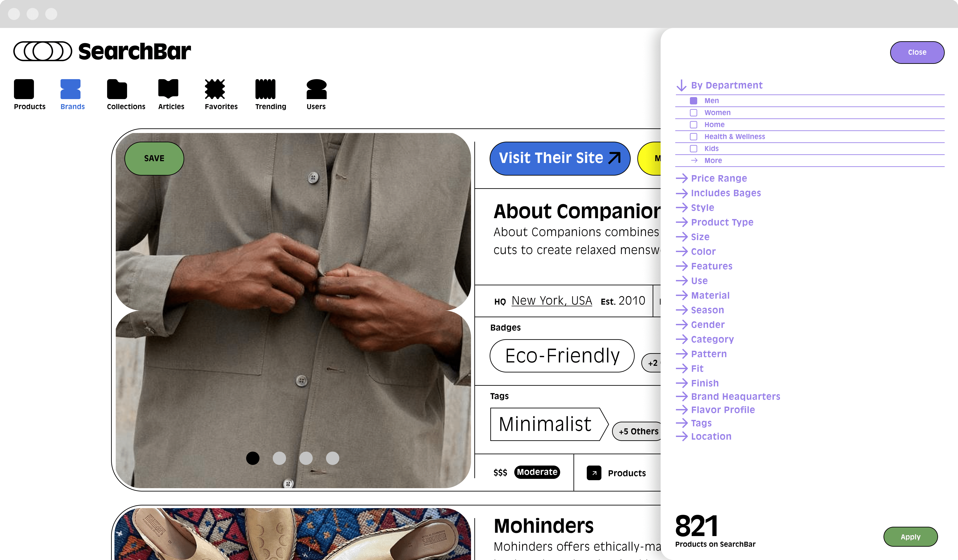Expand the Material filter section
This screenshot has height=560, width=958.
(710, 295)
